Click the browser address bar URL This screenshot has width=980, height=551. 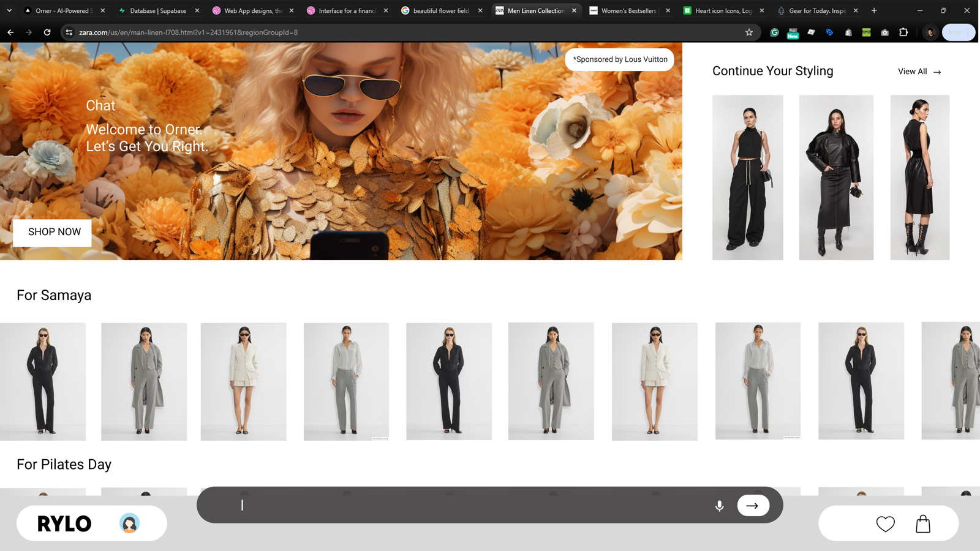[188, 32]
